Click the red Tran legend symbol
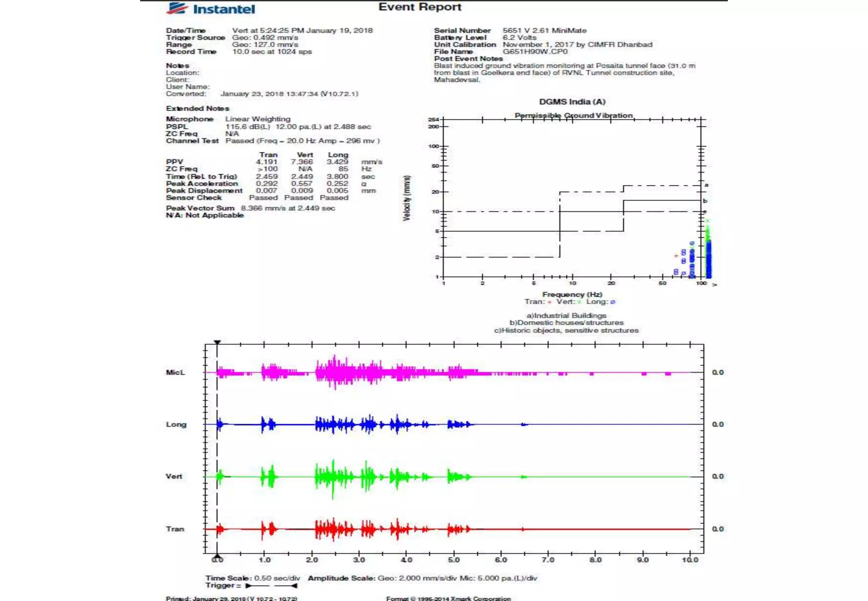Viewport: 868px width, 601px height. click(550, 302)
